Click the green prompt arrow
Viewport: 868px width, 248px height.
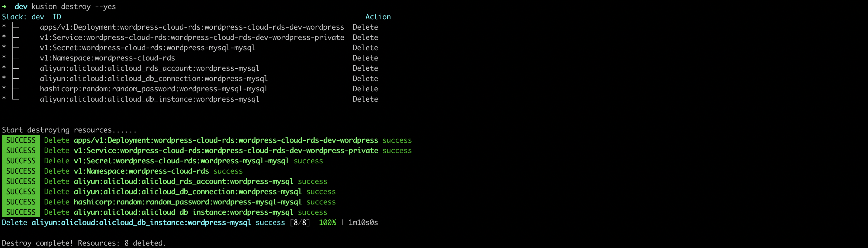[x=5, y=7]
